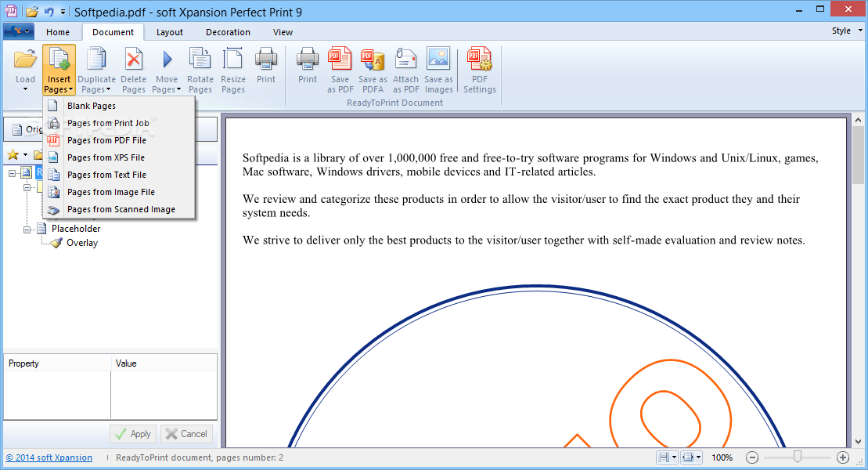868x470 pixels.
Task: Choose Pages from Image File
Action: click(119, 192)
